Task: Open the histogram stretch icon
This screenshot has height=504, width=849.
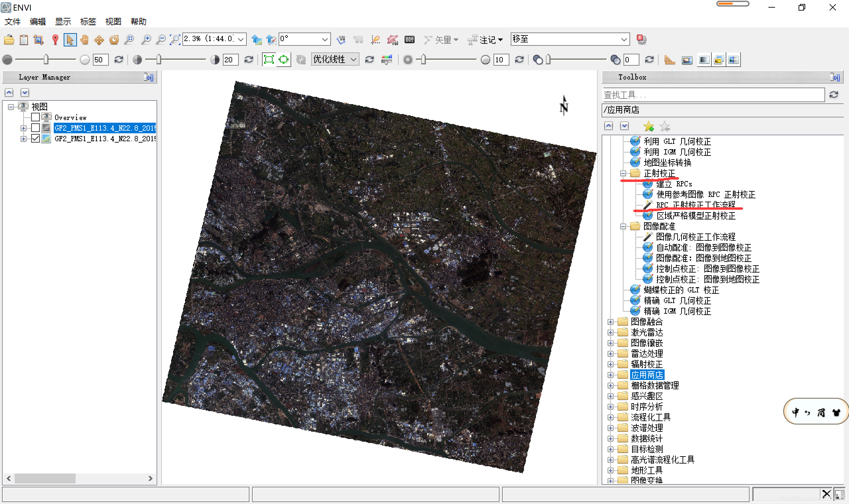Action: tap(386, 60)
